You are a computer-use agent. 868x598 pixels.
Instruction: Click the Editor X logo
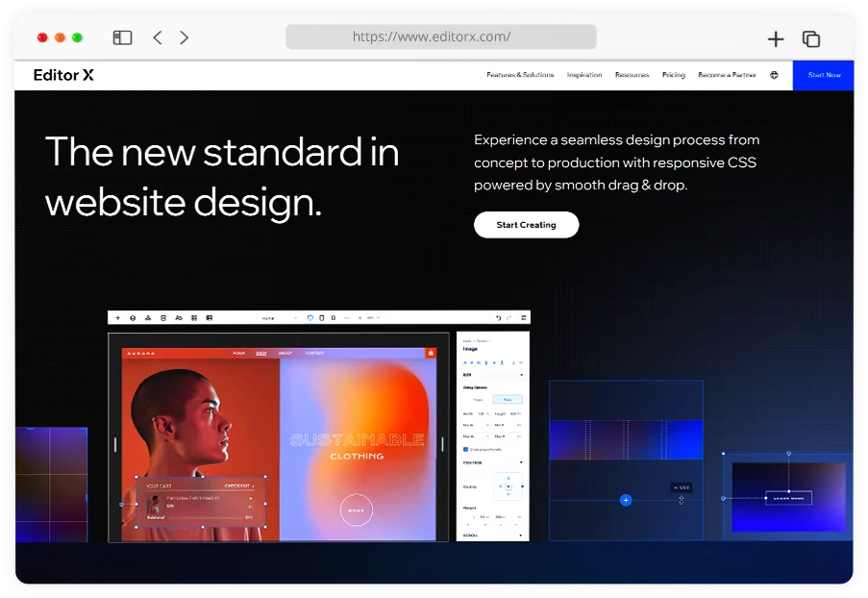point(63,75)
